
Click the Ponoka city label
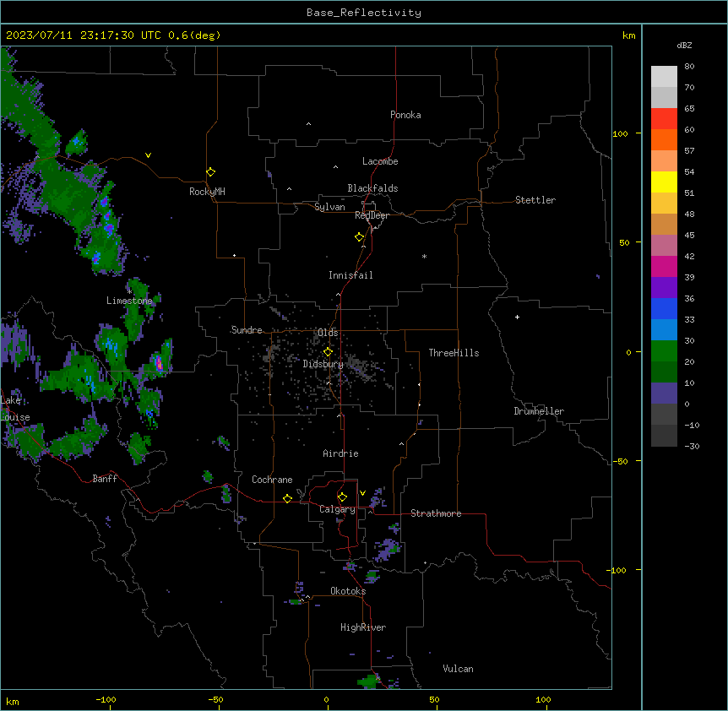[x=405, y=115]
